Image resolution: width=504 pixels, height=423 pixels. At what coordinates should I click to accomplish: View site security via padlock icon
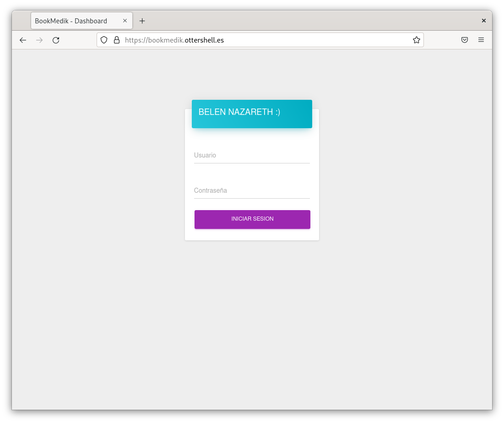(116, 40)
